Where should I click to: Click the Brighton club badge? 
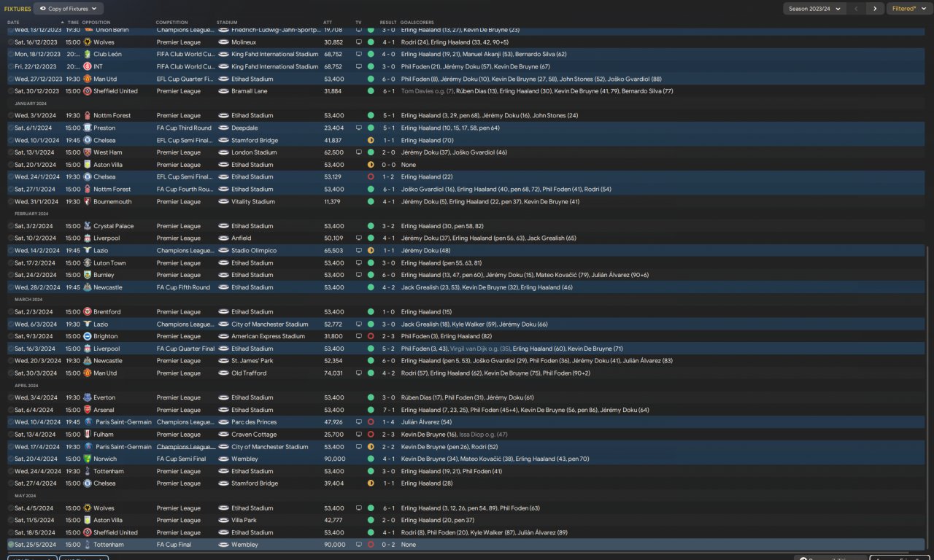(x=87, y=336)
